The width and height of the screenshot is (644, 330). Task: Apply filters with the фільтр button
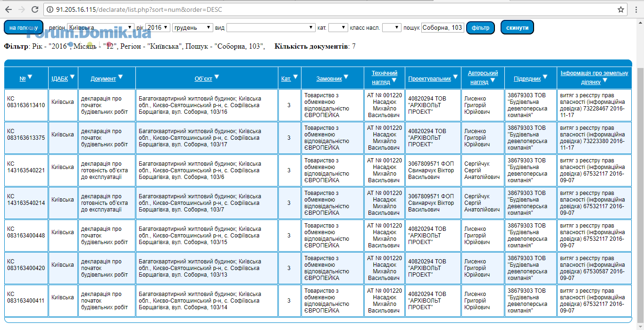(481, 28)
